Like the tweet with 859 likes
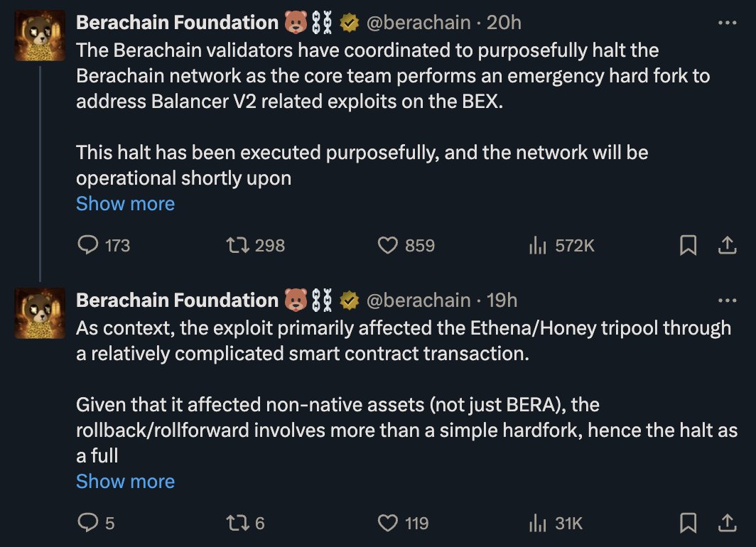 387,246
